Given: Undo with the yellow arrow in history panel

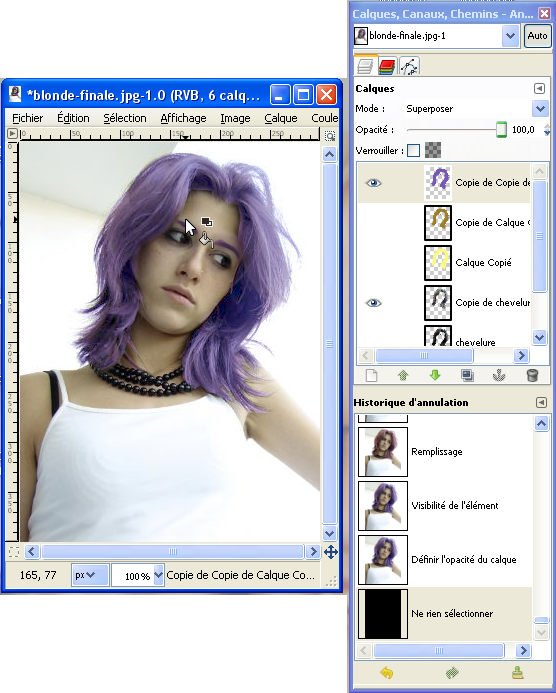Looking at the screenshot, I should click(387, 673).
